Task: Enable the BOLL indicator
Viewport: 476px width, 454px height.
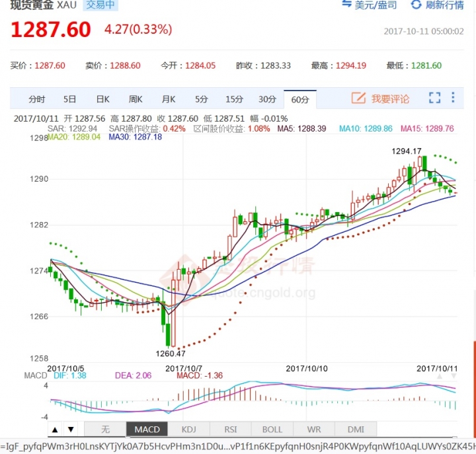Action: (272, 429)
